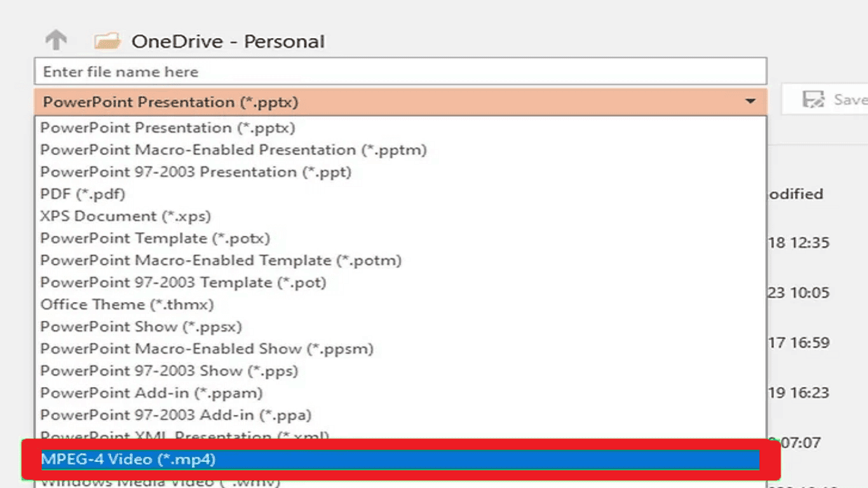Select PowerPoint Macro-Enabled Presentation (*.pptm)
The image size is (868, 488).
400,150
